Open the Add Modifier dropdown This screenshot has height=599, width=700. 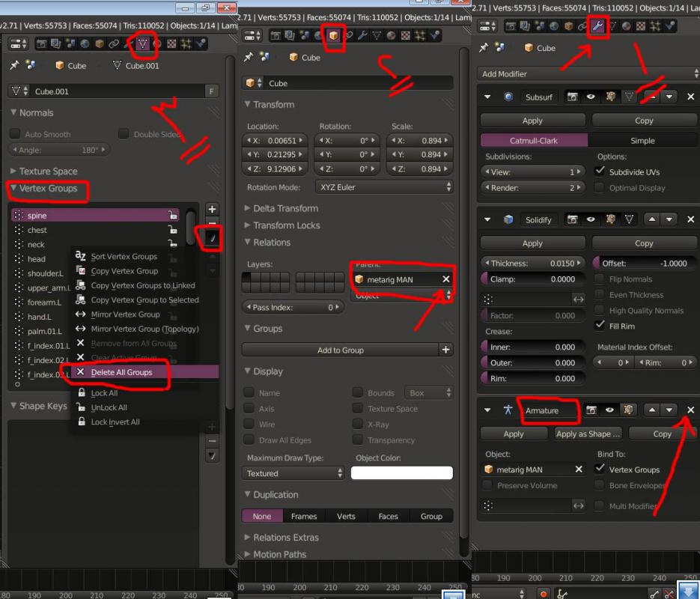pos(588,73)
